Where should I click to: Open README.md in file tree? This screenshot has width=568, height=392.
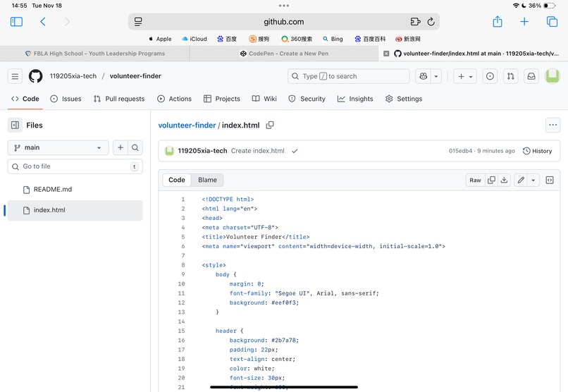click(75, 190)
